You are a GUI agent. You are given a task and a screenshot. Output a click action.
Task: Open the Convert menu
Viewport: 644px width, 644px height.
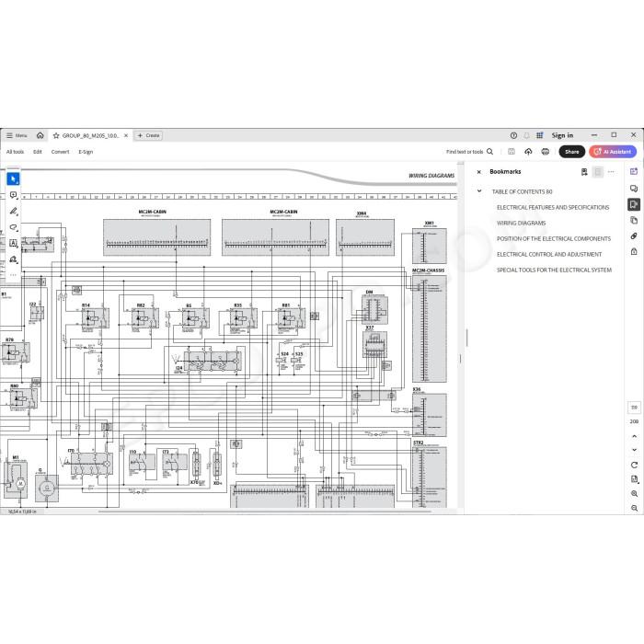pyautogui.click(x=60, y=152)
